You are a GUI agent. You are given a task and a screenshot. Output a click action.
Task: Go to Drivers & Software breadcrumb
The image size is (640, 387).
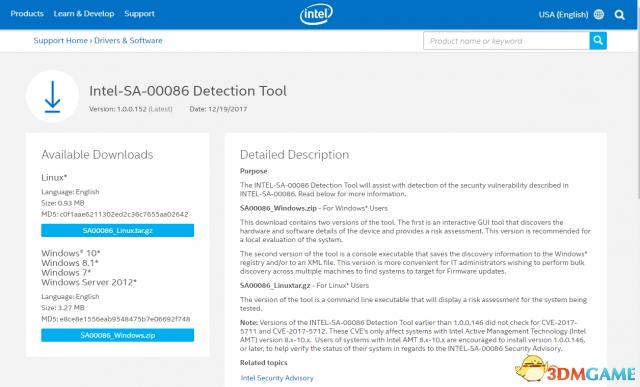(128, 40)
